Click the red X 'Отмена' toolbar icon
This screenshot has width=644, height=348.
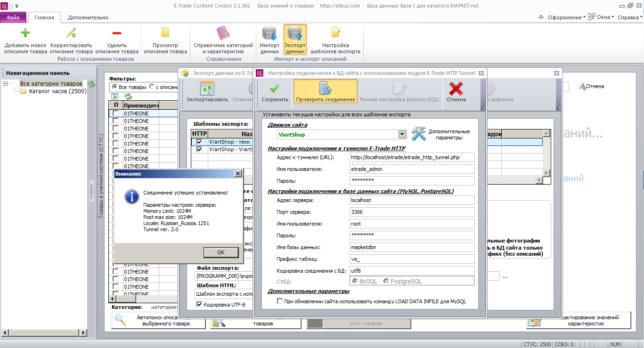click(x=456, y=89)
